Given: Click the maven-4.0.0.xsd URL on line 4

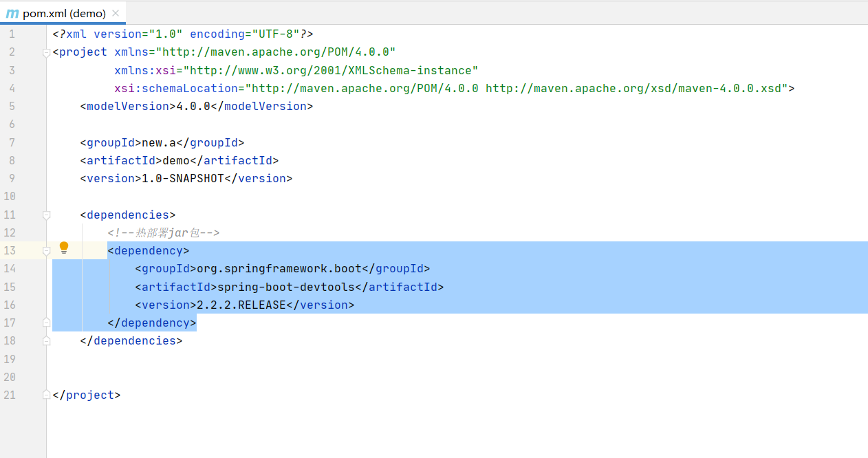Looking at the screenshot, I should [x=633, y=88].
